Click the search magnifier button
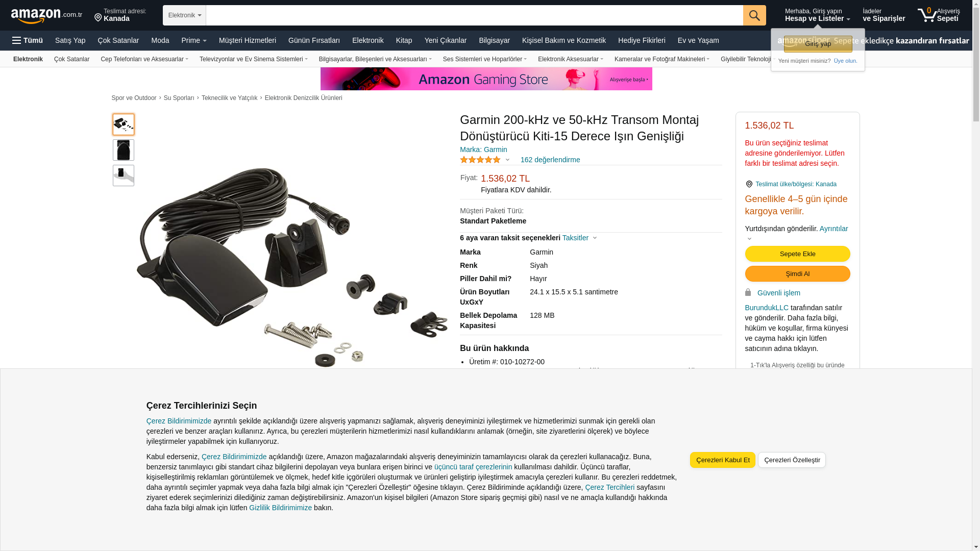980x551 pixels. 754,15
